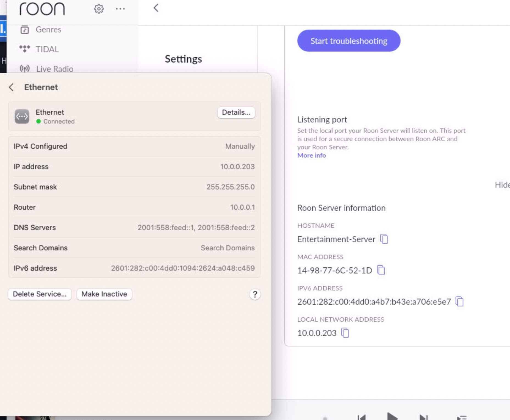Click the roon logo
Screen dimensions: 510x420
click(42, 9)
